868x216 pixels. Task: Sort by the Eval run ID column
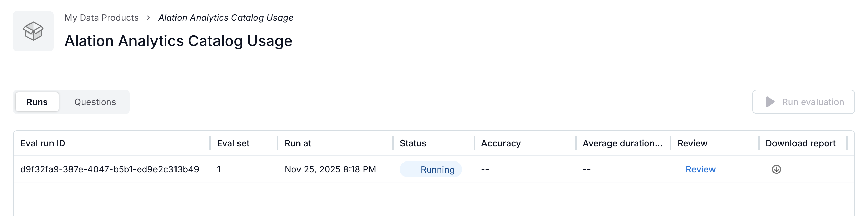43,143
